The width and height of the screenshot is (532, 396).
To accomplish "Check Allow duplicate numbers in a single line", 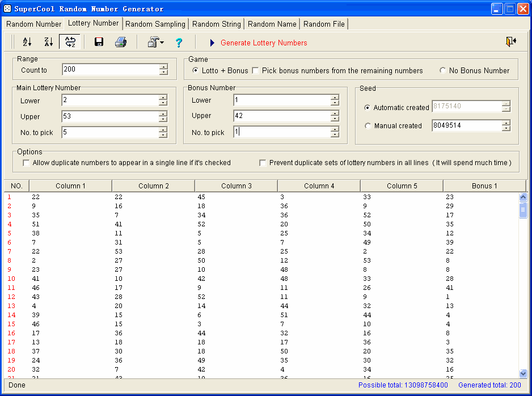I will click(26, 163).
